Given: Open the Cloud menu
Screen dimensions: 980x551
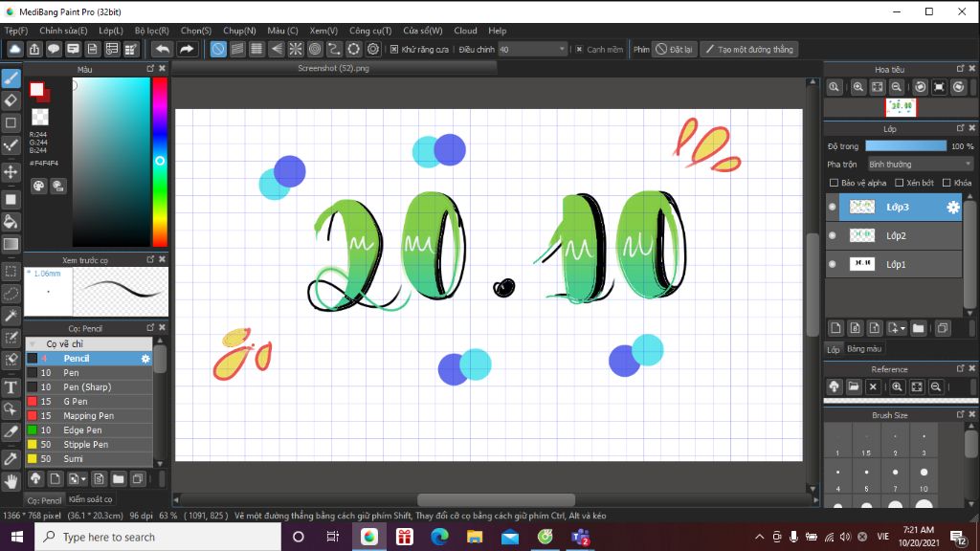Looking at the screenshot, I should tap(465, 31).
